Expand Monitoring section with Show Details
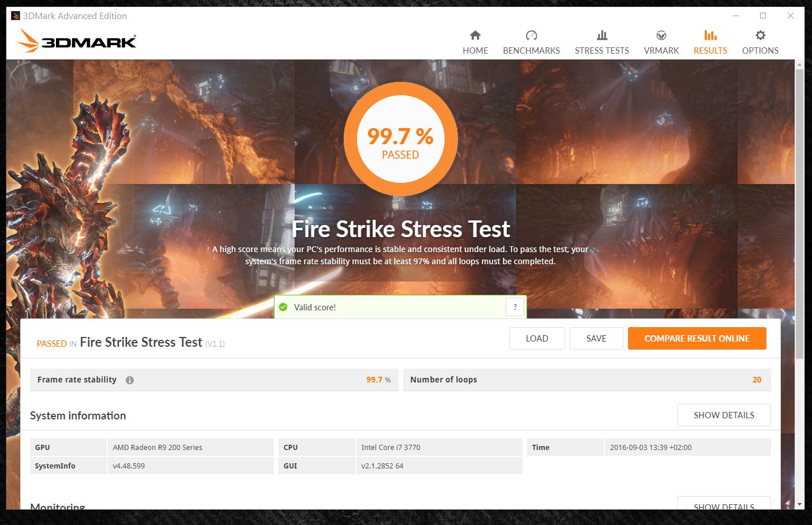Viewport: 812px width, 525px height. tap(723, 504)
